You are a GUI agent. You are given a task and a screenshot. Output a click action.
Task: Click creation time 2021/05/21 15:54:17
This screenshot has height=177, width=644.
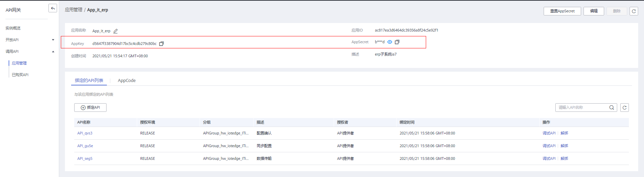tap(120, 56)
